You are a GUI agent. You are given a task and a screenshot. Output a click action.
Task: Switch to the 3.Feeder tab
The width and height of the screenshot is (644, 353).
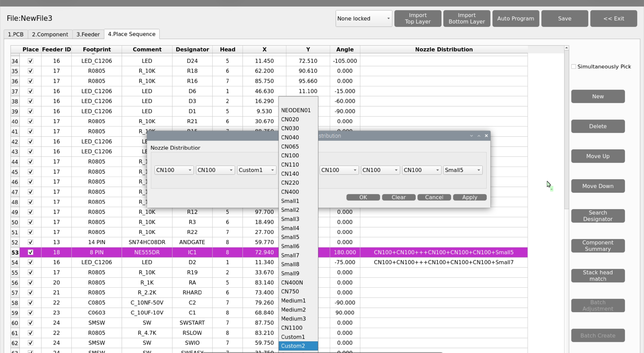tap(88, 34)
